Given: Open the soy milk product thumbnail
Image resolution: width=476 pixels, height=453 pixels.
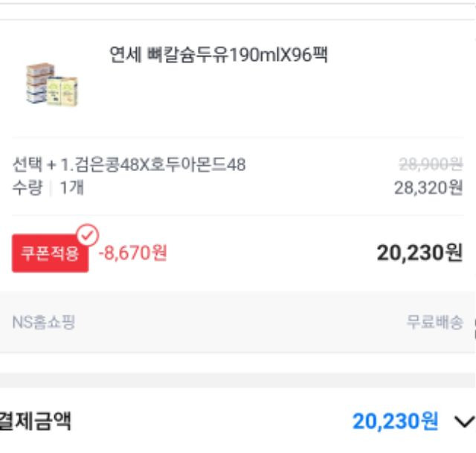Looking at the screenshot, I should pyautogui.click(x=52, y=85).
